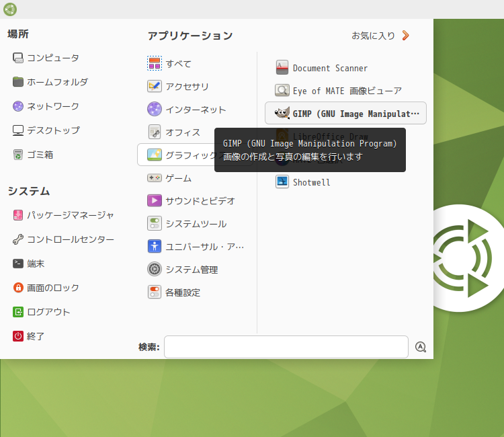Open デスクトップ monitor icon

click(x=18, y=130)
